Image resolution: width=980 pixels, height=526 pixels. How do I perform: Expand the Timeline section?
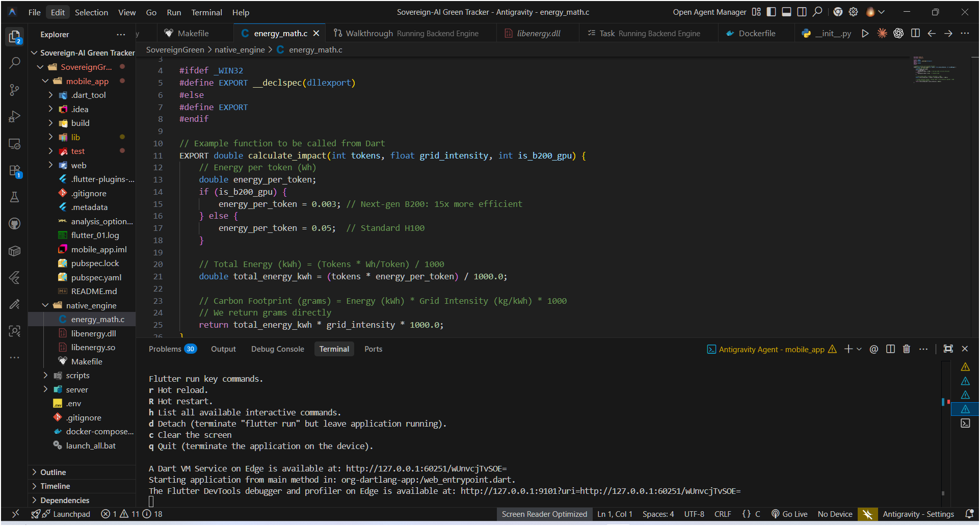[x=82, y=486]
